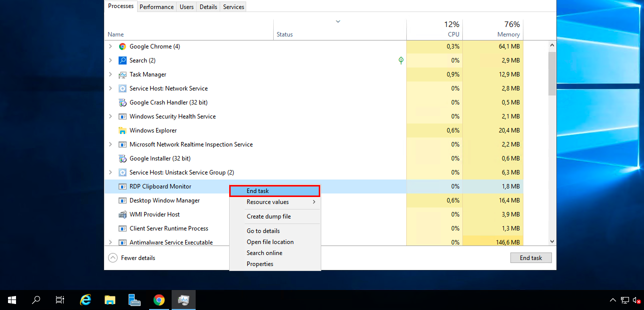Click the process list vertical scrollbar thumb
This screenshot has width=644, height=310.
coord(552,73)
